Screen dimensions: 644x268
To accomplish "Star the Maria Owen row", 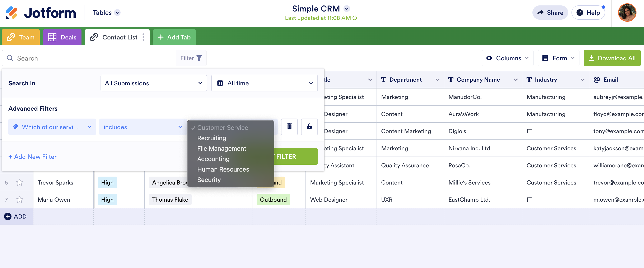I will (19, 200).
